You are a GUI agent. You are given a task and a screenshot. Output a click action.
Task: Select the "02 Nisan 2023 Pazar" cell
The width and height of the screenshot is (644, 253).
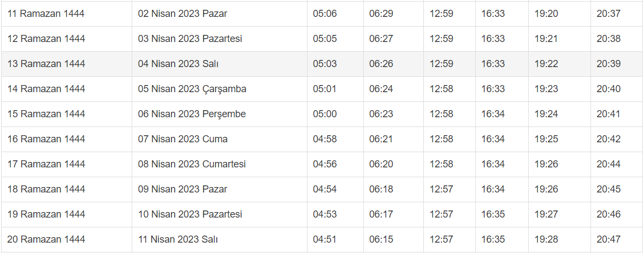point(182,14)
